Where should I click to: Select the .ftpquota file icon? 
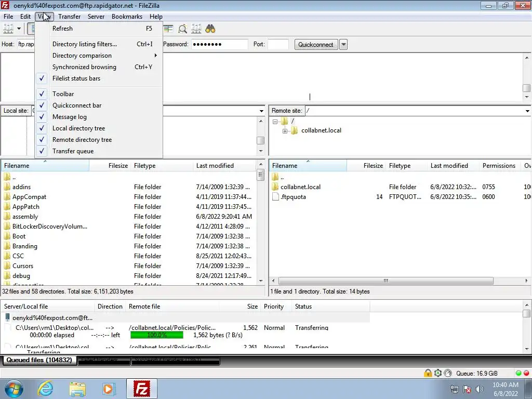[x=275, y=196]
